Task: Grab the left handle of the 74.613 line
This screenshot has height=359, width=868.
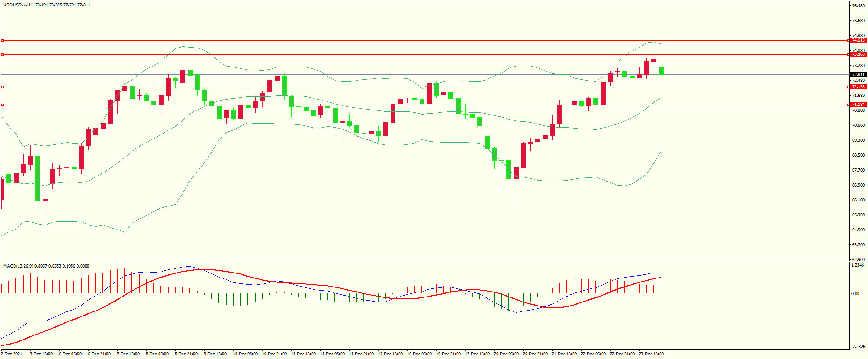Action: 2,40
